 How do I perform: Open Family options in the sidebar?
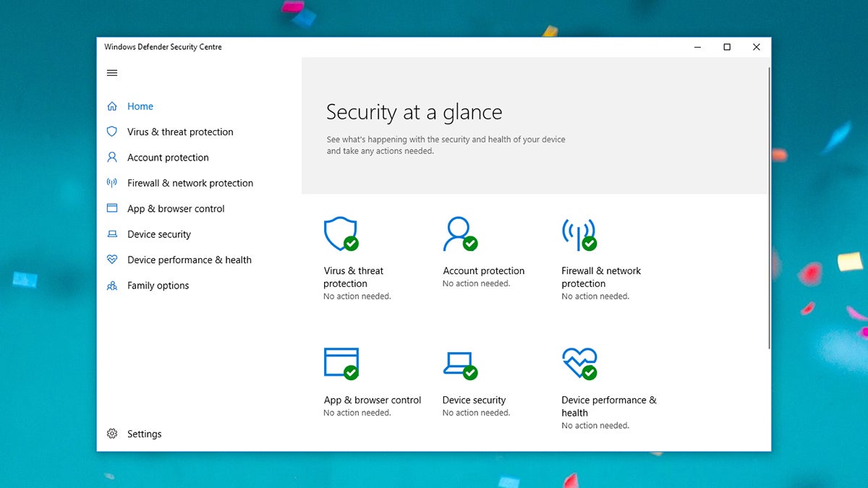coord(158,286)
